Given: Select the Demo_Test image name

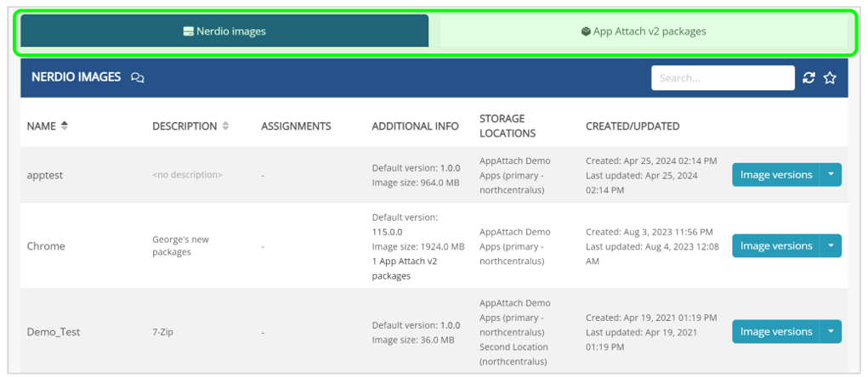Looking at the screenshot, I should 54,332.
